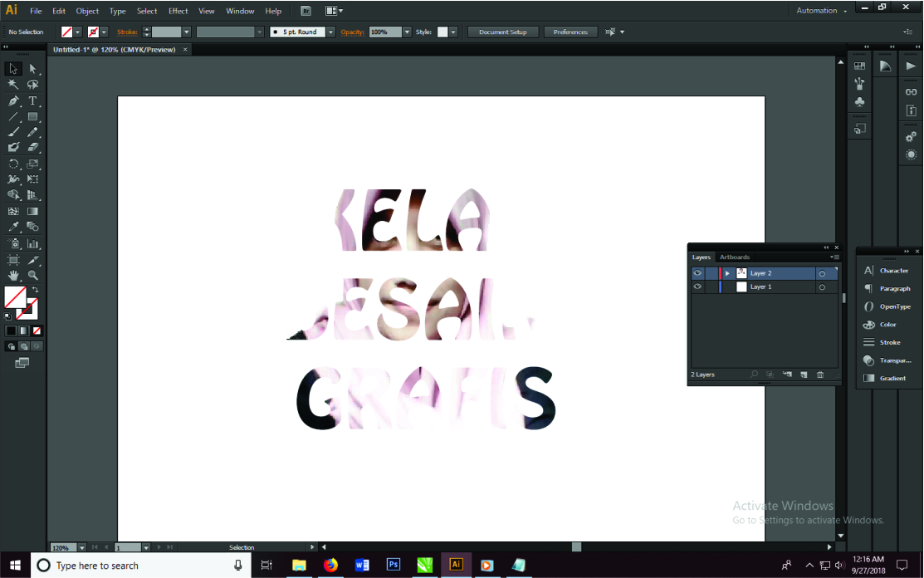The image size is (924, 578).
Task: Click the Fill color swatch in toolbox
Action: tap(14, 296)
